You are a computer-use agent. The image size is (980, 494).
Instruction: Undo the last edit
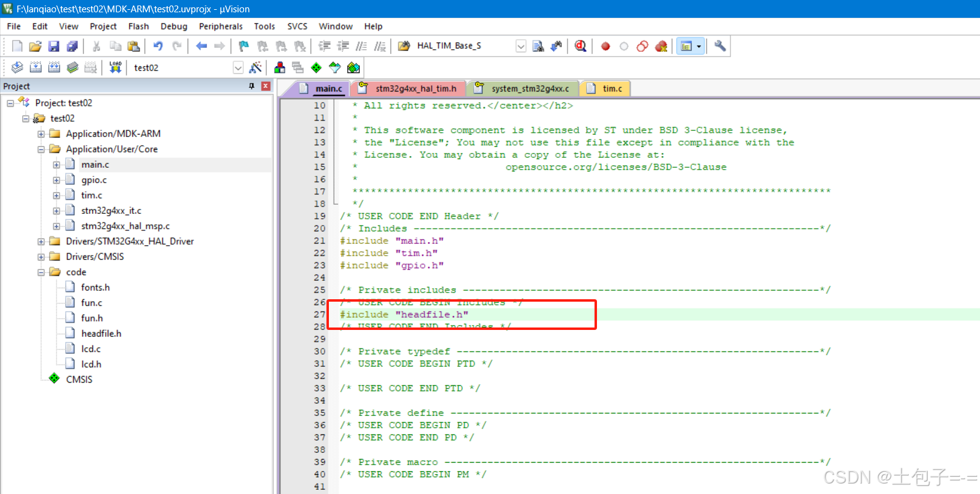158,46
